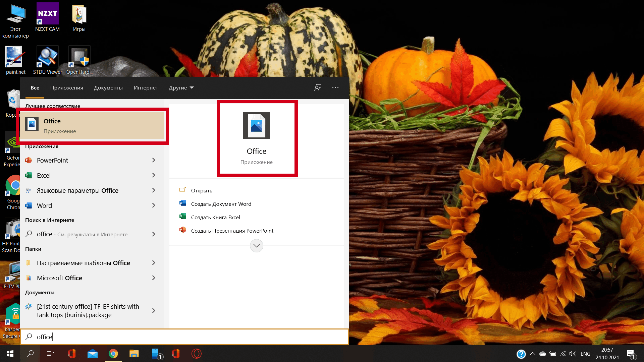Open File Explorer in taskbar
This screenshot has width=644, height=362.
134,354
